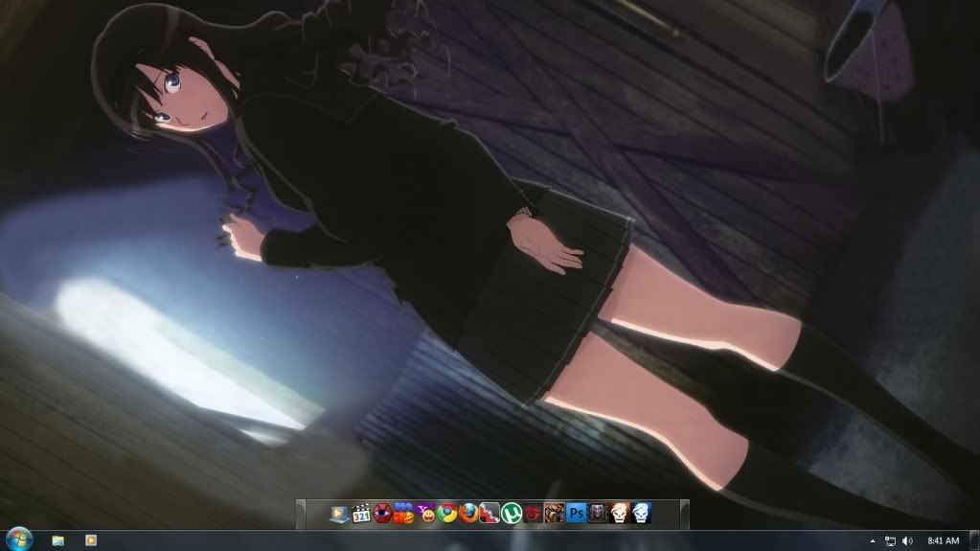Open uTorrent from the dock
This screenshot has width=980, height=551.
coord(512,514)
